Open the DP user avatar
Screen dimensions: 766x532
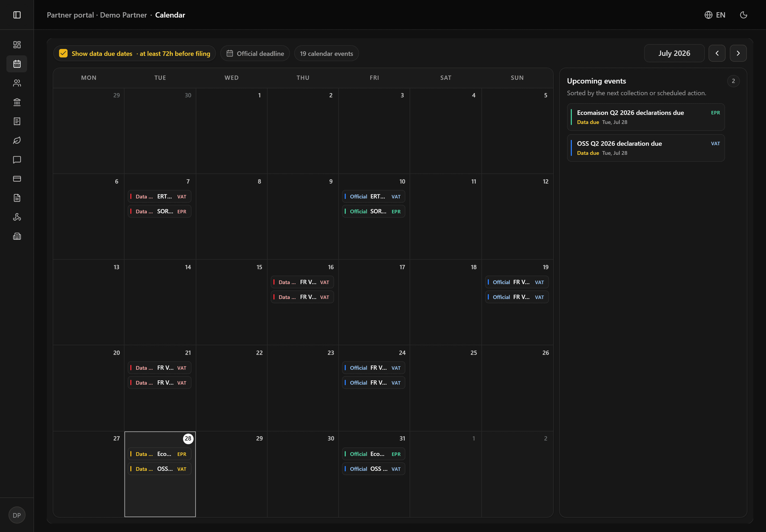(x=17, y=515)
